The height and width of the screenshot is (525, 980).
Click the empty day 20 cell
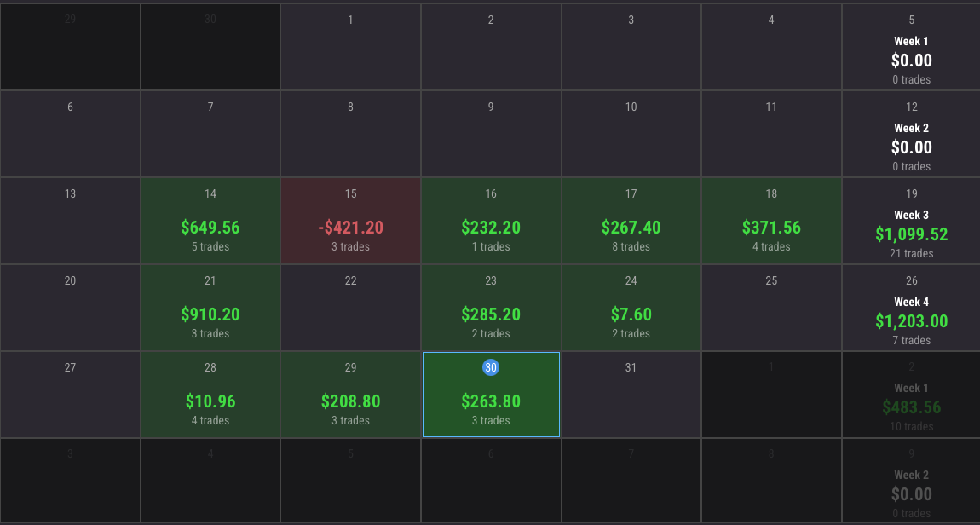click(x=70, y=309)
